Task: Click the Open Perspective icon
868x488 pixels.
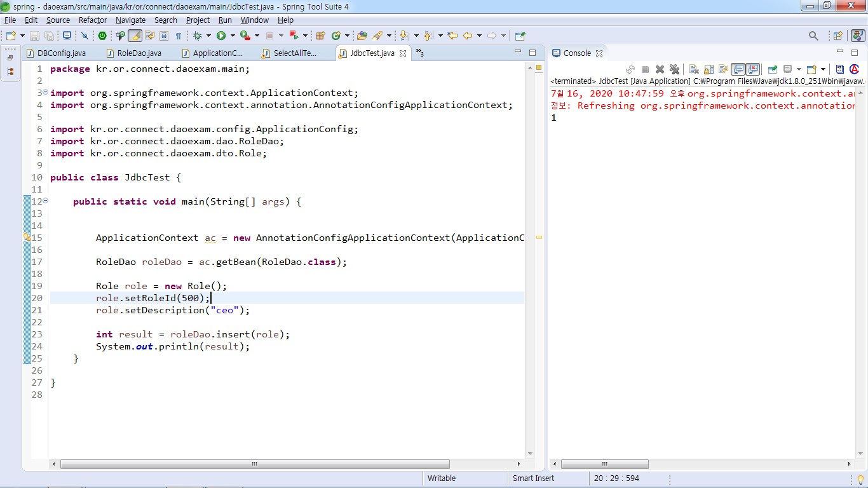Action: pos(838,36)
